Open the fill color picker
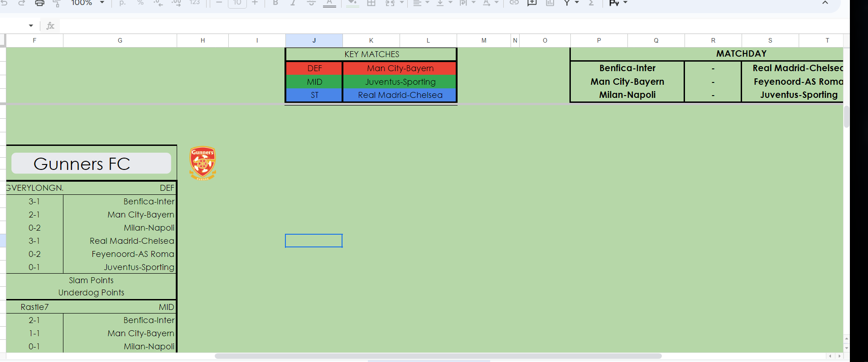Image resolution: width=868 pixels, height=362 pixels. (x=352, y=3)
